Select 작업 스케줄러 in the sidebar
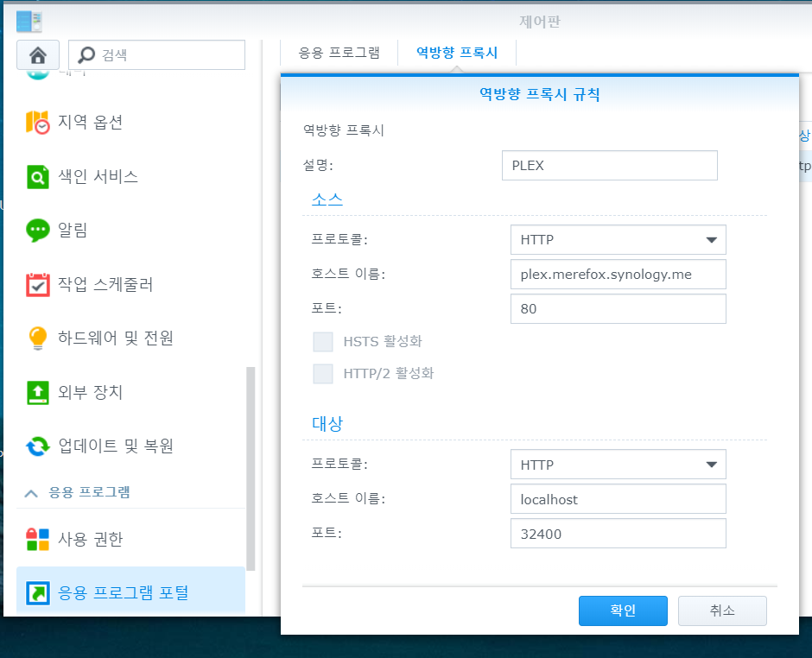The height and width of the screenshot is (658, 812). point(130,284)
